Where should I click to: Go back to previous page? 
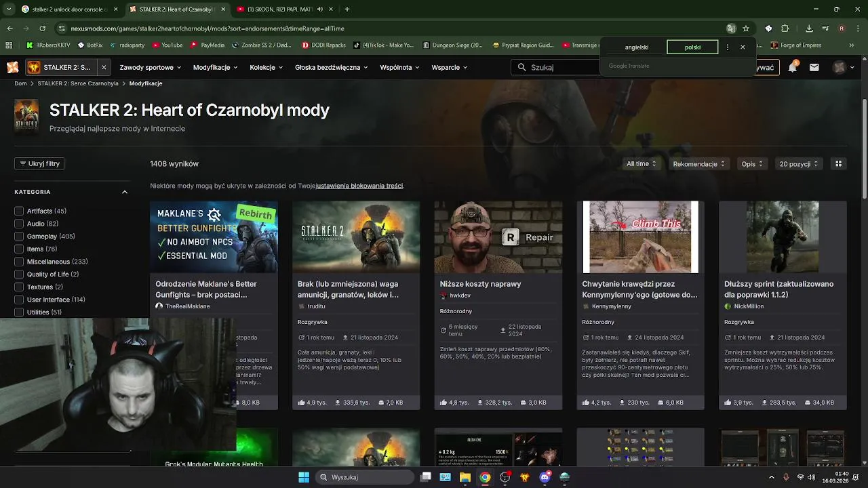[x=9, y=28]
